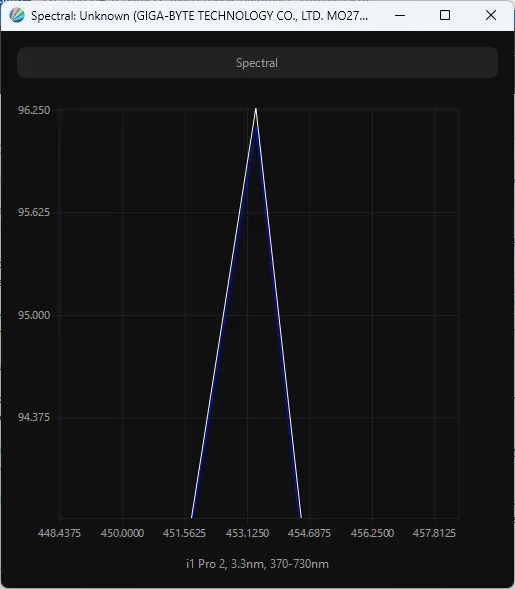Image resolution: width=515 pixels, height=589 pixels.
Task: Click the 450.0000 x-axis label
Action: (122, 533)
